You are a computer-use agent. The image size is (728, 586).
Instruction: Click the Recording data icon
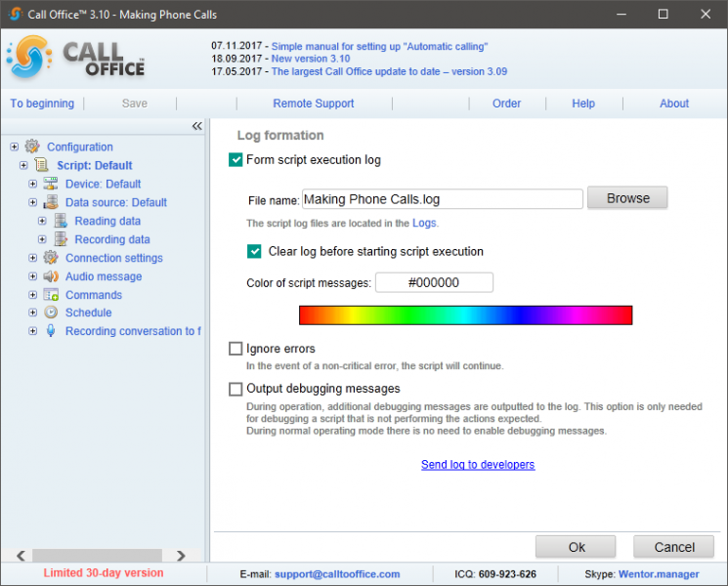point(61,239)
